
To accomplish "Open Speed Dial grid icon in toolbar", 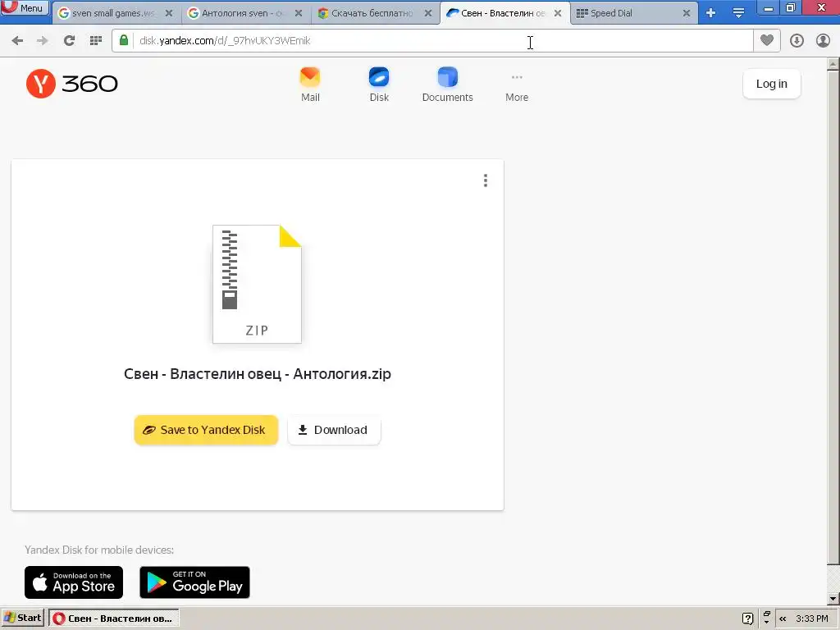I will click(96, 41).
